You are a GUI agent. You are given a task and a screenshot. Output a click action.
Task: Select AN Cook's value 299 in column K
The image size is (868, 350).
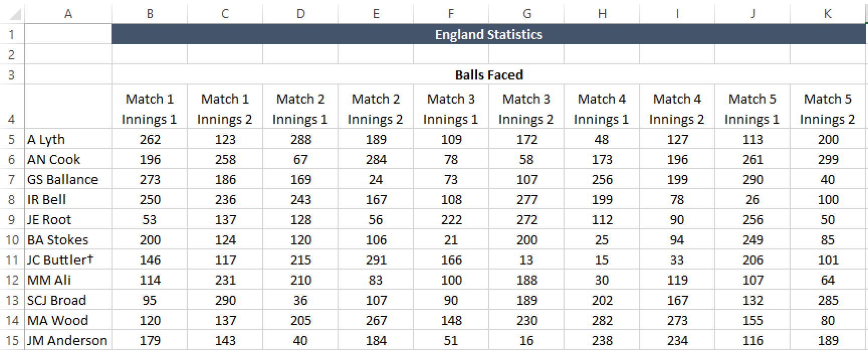[x=828, y=159]
